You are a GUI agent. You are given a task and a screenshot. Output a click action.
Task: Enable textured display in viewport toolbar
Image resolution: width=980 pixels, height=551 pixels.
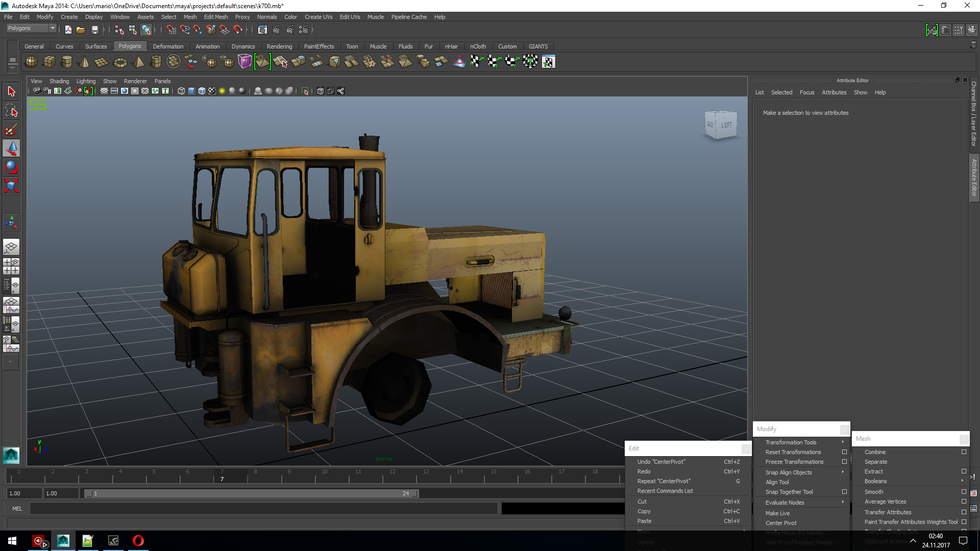pyautogui.click(x=212, y=91)
